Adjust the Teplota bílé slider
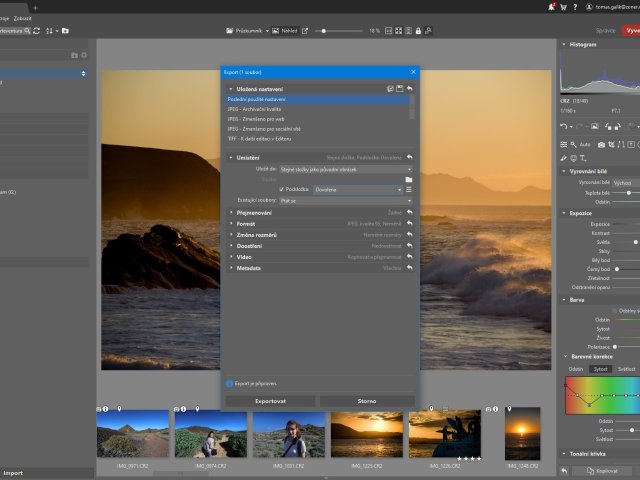Viewport: 640px width, 480px height. [627, 193]
